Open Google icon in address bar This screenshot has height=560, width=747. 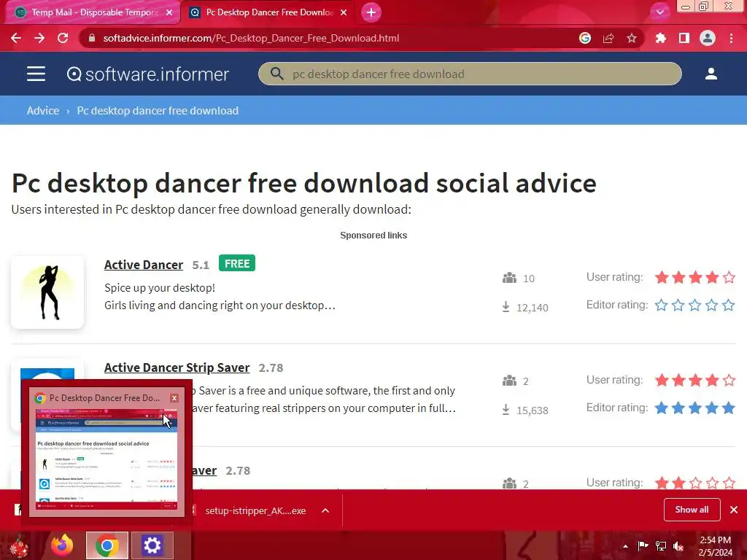pos(585,38)
